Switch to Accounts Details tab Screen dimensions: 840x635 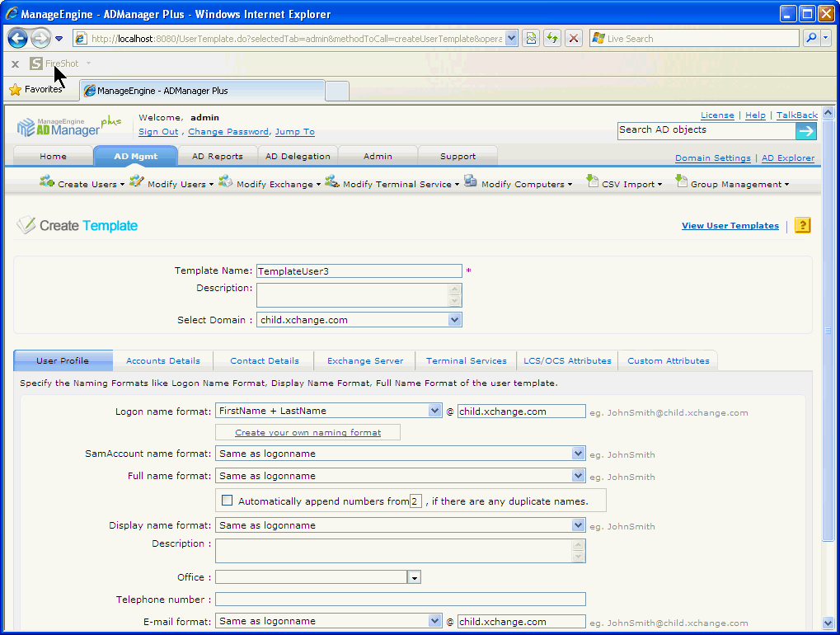(163, 360)
